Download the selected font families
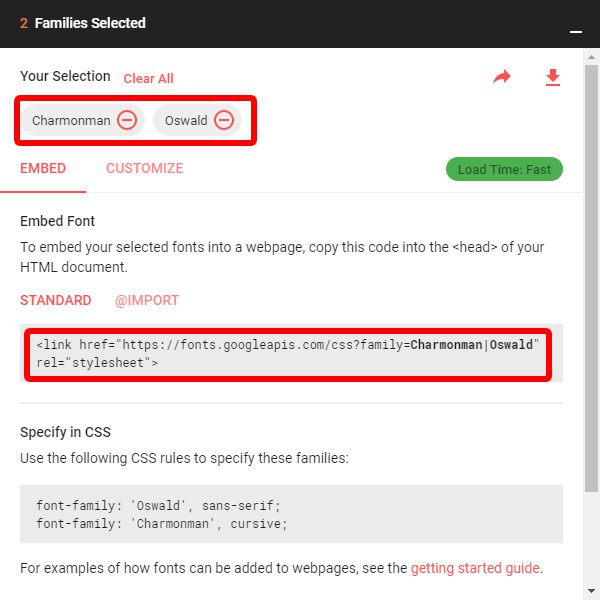600x600 pixels. [553, 77]
